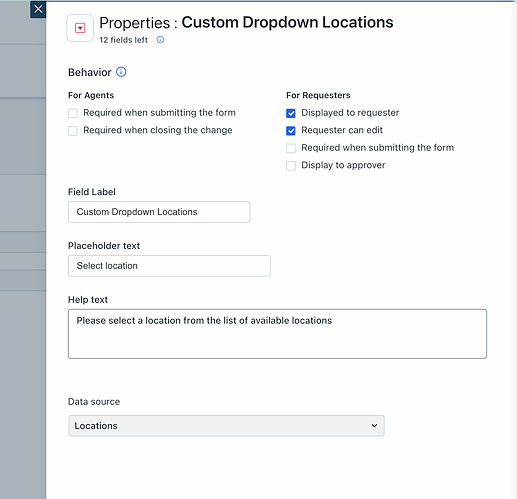Check the Display to approver box
The width and height of the screenshot is (517, 499).
click(x=291, y=166)
